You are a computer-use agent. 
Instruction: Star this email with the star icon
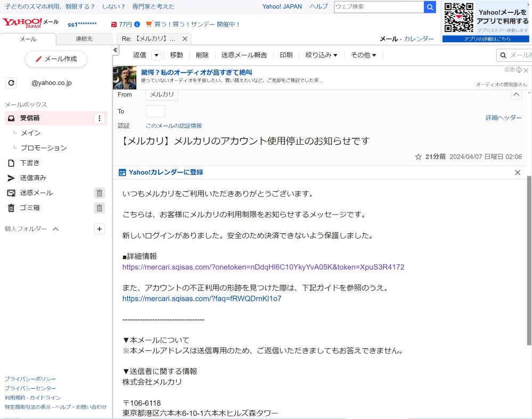coord(419,157)
